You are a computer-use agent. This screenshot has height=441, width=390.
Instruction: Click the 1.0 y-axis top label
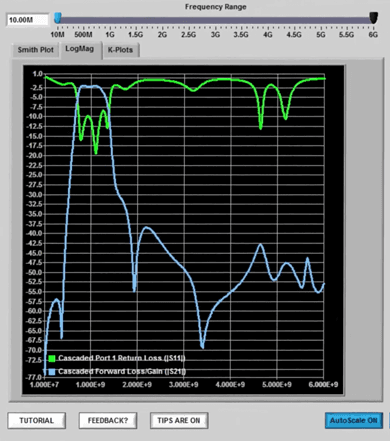[x=38, y=74]
